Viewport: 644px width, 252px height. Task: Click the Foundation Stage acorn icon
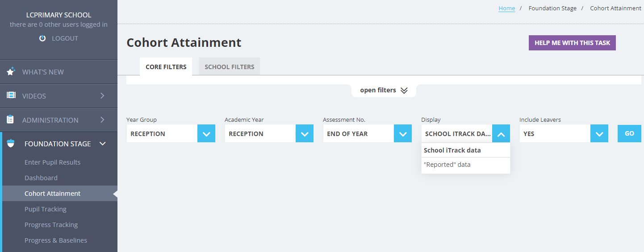[11, 144]
